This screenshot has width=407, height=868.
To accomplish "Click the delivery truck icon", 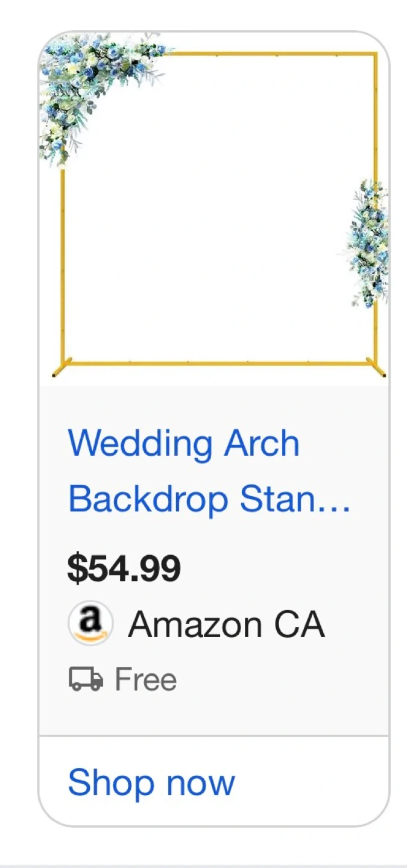I will 86,679.
